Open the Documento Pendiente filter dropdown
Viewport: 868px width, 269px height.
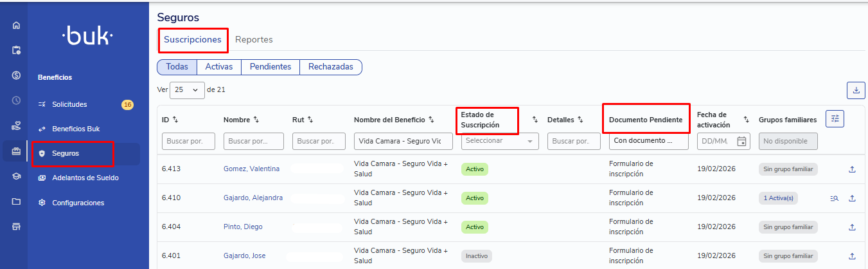tap(648, 141)
